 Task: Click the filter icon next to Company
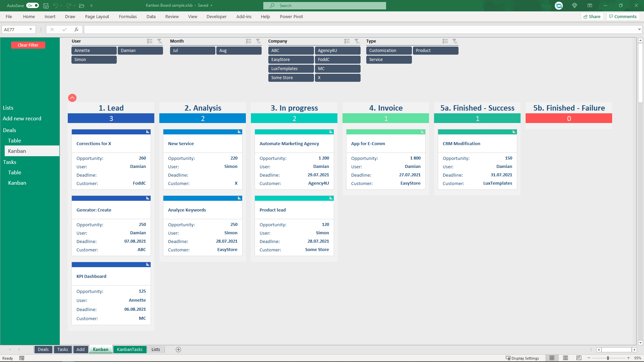(357, 41)
